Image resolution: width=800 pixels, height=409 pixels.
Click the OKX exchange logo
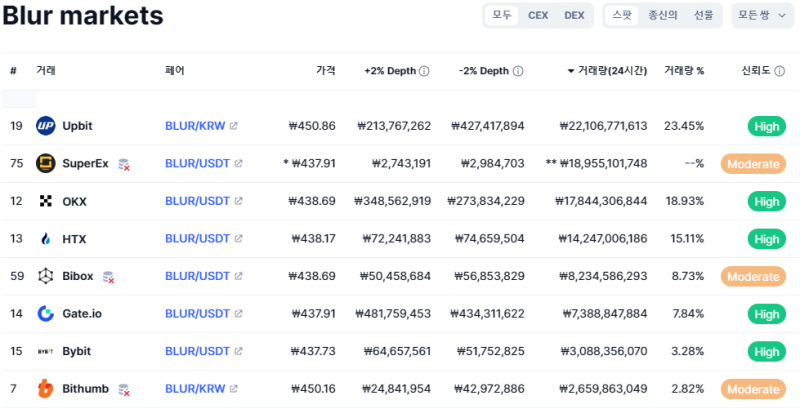coord(45,201)
